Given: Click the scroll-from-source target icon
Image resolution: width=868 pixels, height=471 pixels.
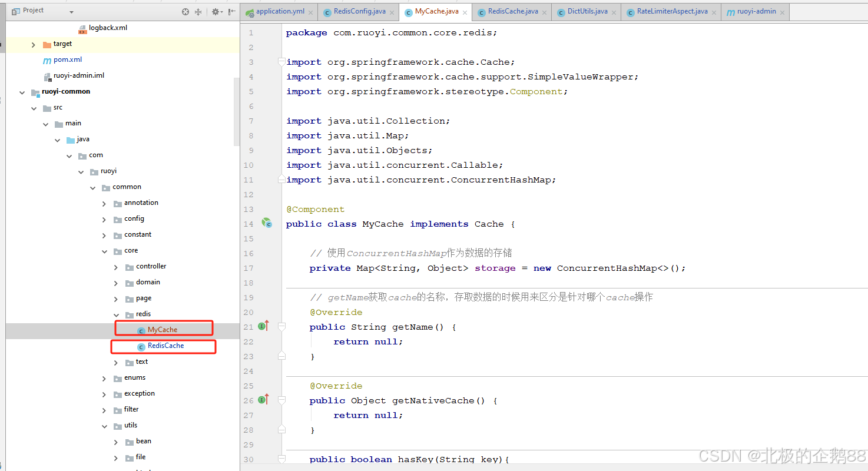Looking at the screenshot, I should 185,12.
